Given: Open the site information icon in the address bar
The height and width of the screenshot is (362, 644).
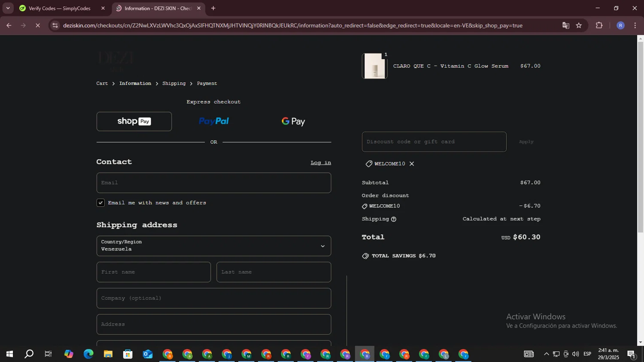Looking at the screenshot, I should pyautogui.click(x=55, y=25).
